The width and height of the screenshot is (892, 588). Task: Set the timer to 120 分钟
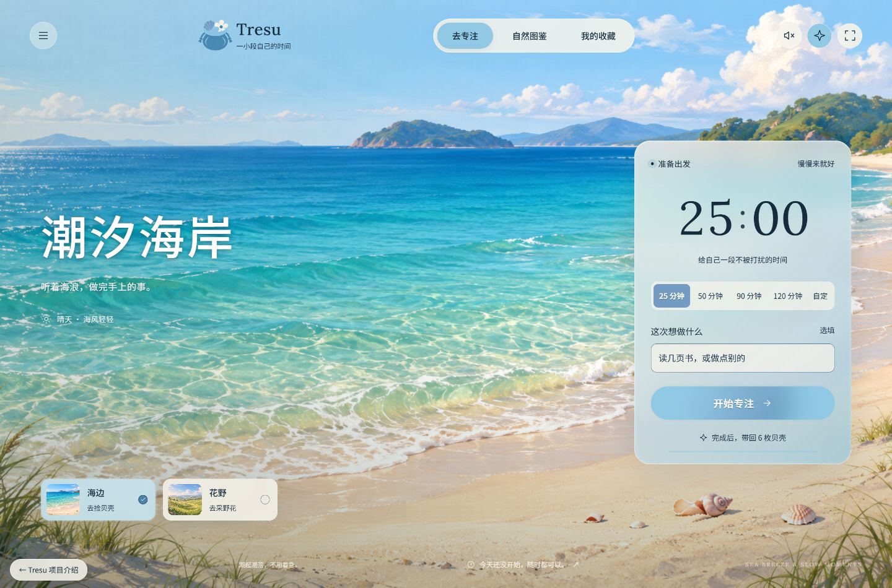[x=788, y=296]
